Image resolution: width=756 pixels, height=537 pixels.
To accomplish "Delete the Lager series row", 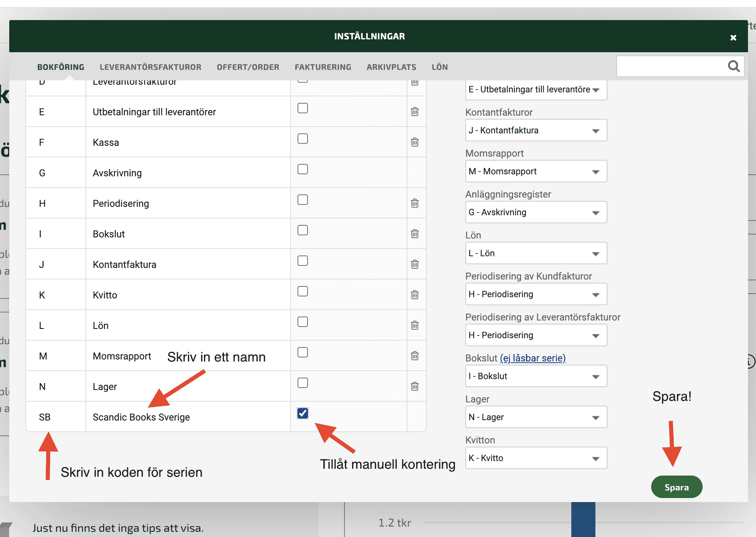I will tap(415, 386).
